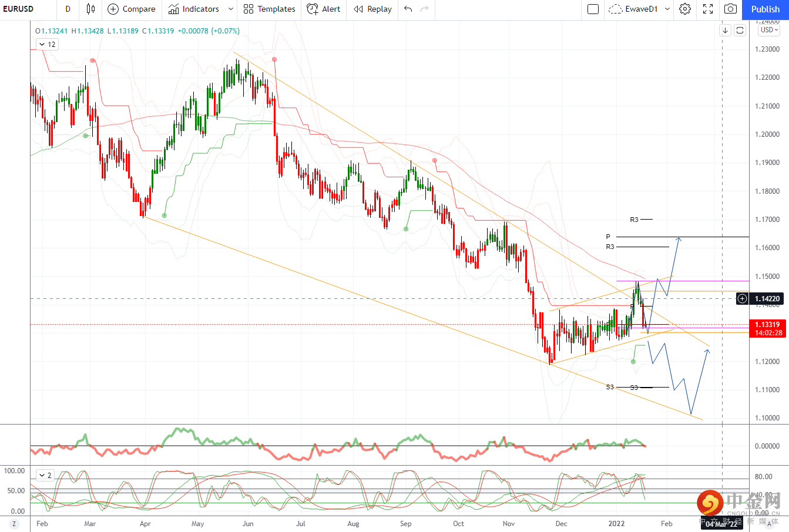Expand the Indicators favorites dropdown arrow
Viewport: 789px width, 532px height.
point(230,9)
